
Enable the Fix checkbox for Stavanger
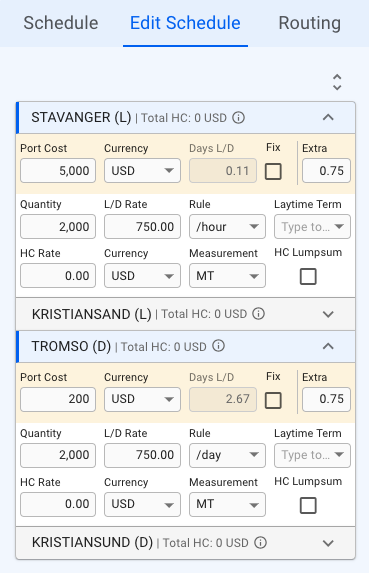point(273,171)
